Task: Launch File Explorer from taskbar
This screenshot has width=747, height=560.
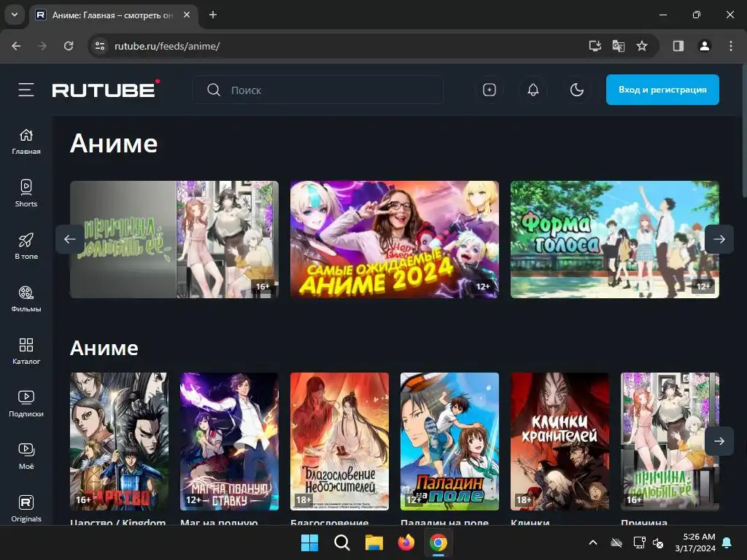Action: (374, 542)
